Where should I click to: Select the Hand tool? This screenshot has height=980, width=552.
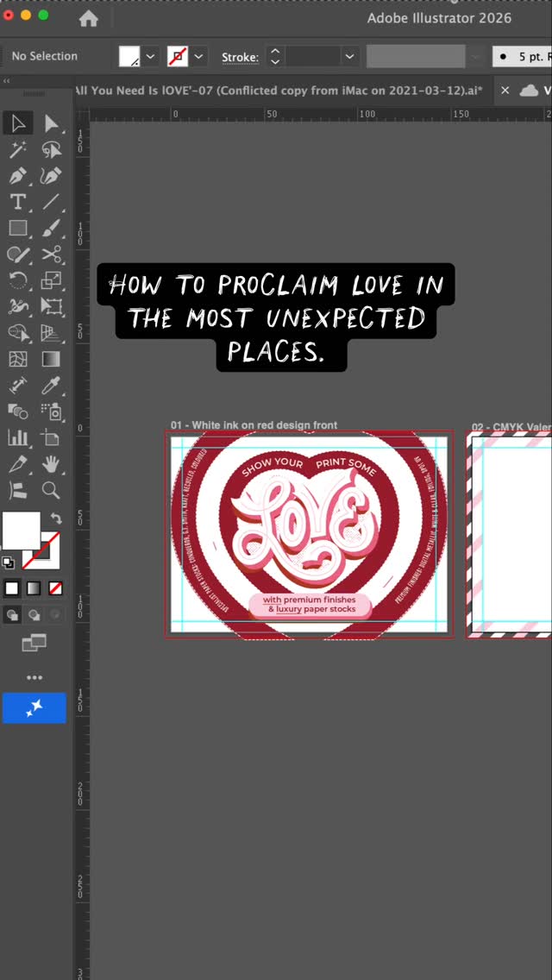click(x=52, y=464)
